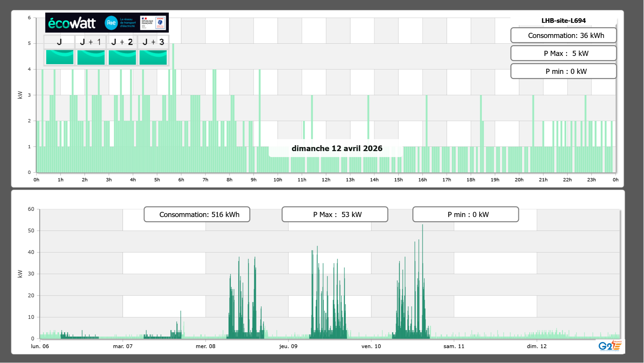Click the G2 France logo

pos(610,346)
